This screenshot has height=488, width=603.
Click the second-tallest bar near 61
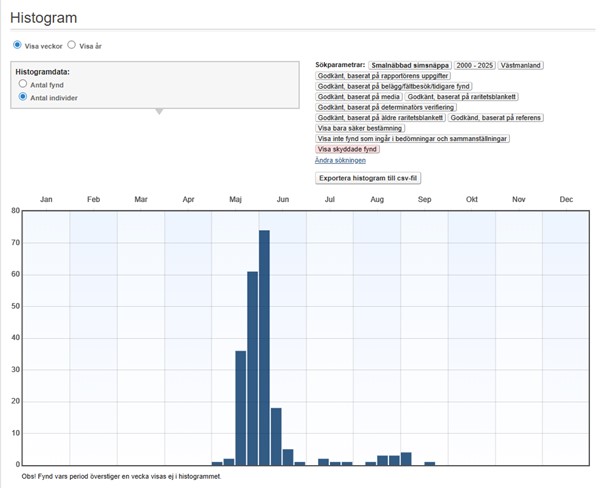click(253, 367)
